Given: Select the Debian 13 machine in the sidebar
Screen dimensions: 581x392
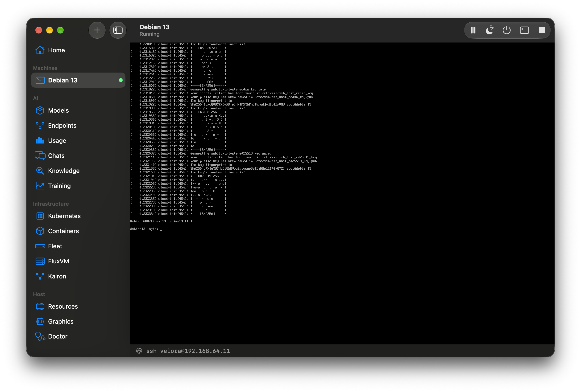Looking at the screenshot, I should click(x=78, y=80).
